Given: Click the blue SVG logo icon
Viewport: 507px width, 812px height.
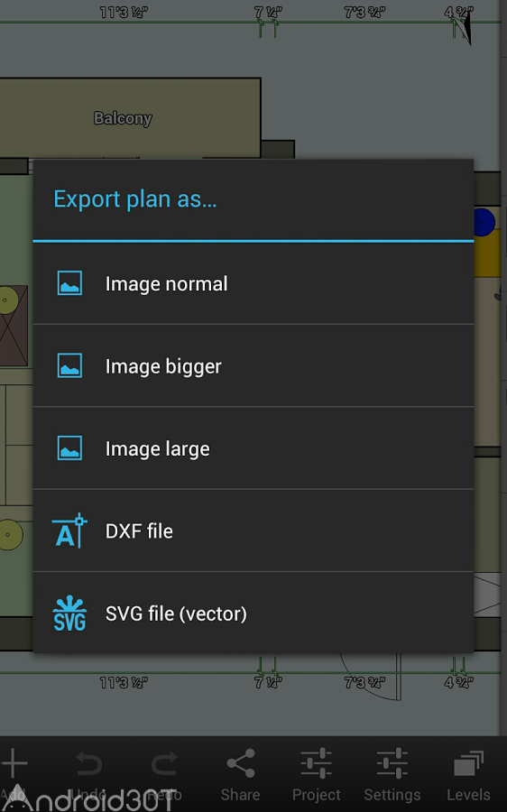Looking at the screenshot, I should (x=69, y=614).
